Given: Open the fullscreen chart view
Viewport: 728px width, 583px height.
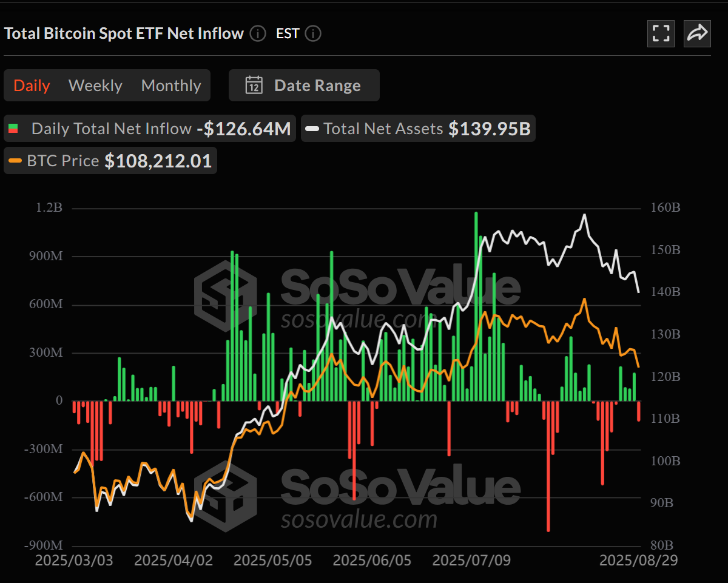Looking at the screenshot, I should coord(661,33).
